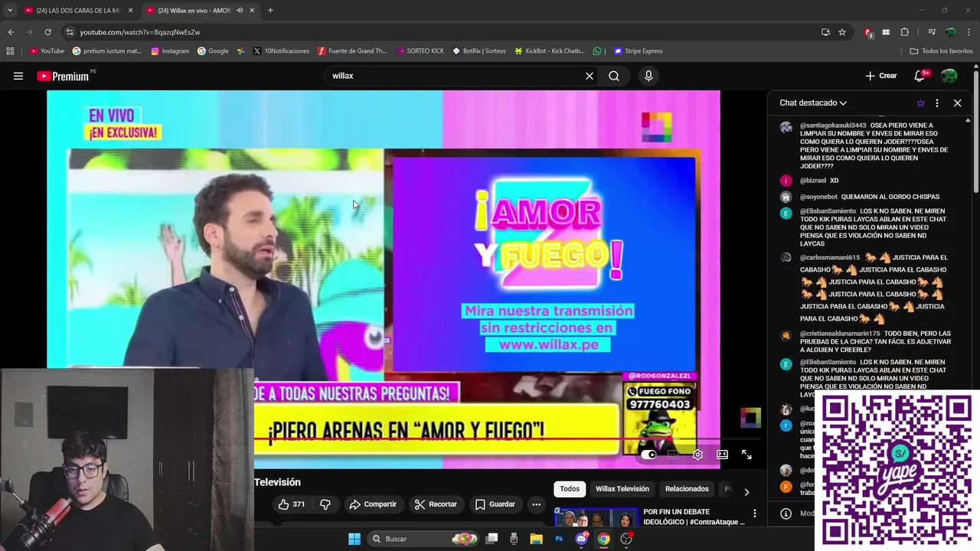980x551 pixels.
Task: Open Task View from the taskbar
Action: pos(492,539)
